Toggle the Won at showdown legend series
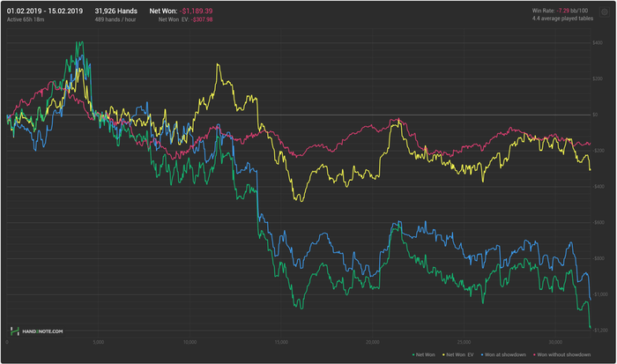Image resolution: width=617 pixels, height=364 pixels. (503, 354)
